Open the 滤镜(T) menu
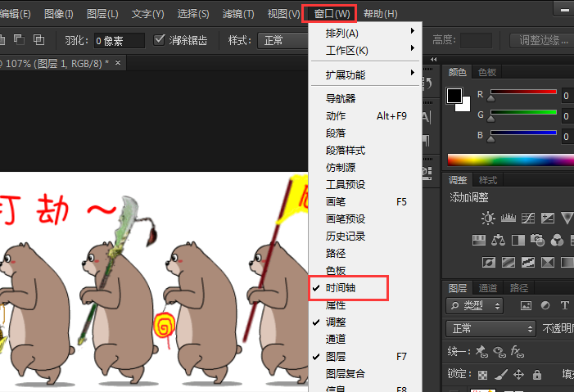Viewport: 574px width, 392px height. coord(238,14)
